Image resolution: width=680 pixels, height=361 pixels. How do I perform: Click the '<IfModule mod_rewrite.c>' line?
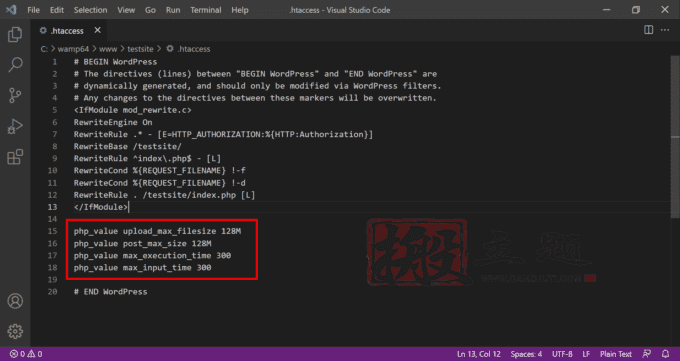pyautogui.click(x=132, y=110)
